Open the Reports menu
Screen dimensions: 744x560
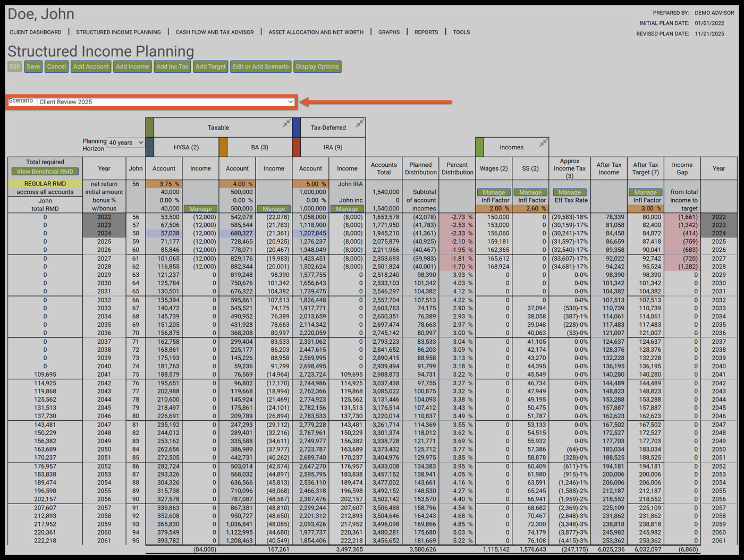pos(426,32)
